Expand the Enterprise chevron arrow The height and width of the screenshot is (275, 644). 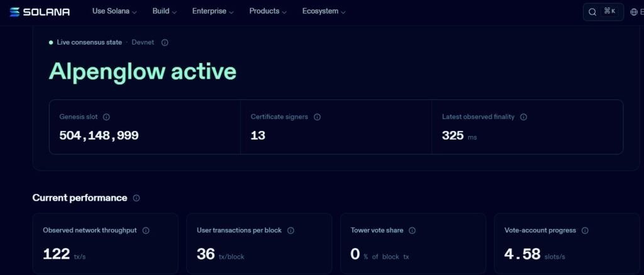[x=231, y=13]
